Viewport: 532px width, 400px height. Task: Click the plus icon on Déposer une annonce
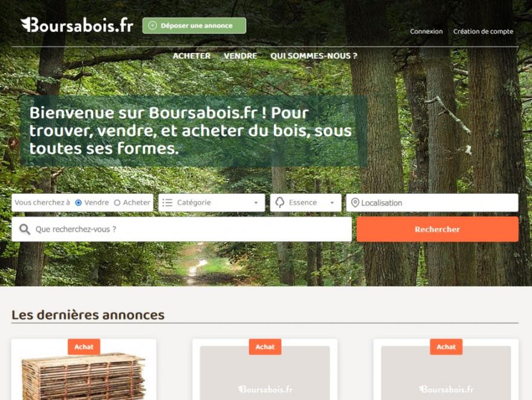(x=153, y=25)
